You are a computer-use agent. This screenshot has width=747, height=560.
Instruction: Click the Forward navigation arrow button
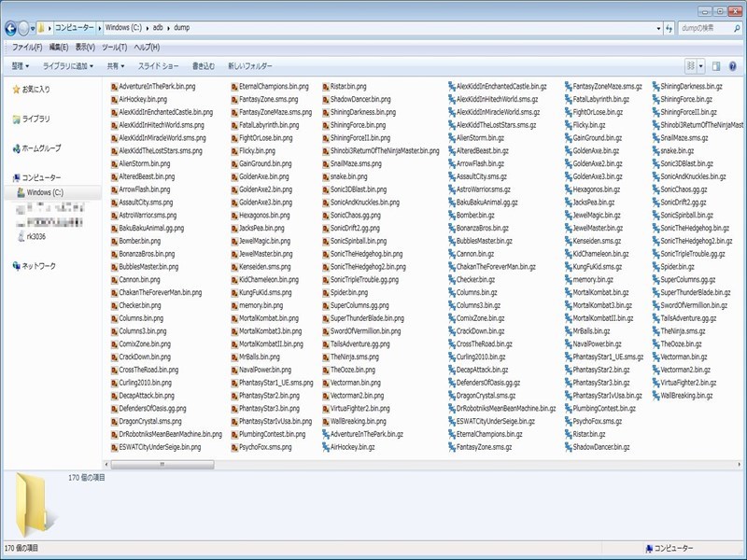point(23,28)
